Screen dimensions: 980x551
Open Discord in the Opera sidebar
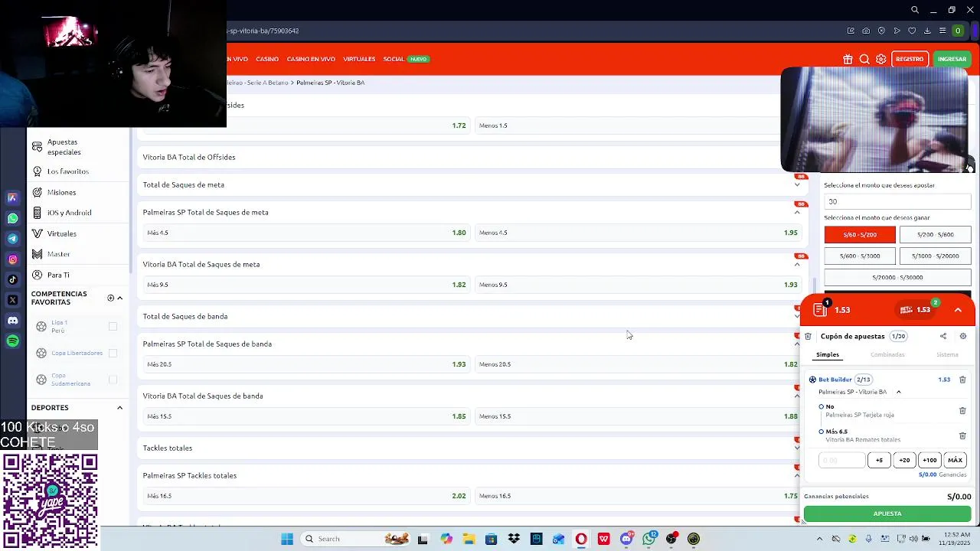tap(12, 321)
